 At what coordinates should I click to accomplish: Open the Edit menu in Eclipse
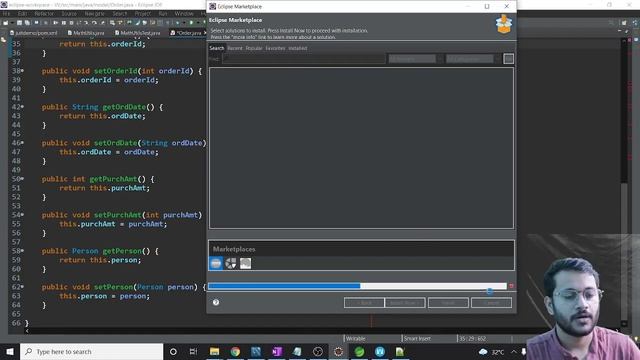pos(22,13)
